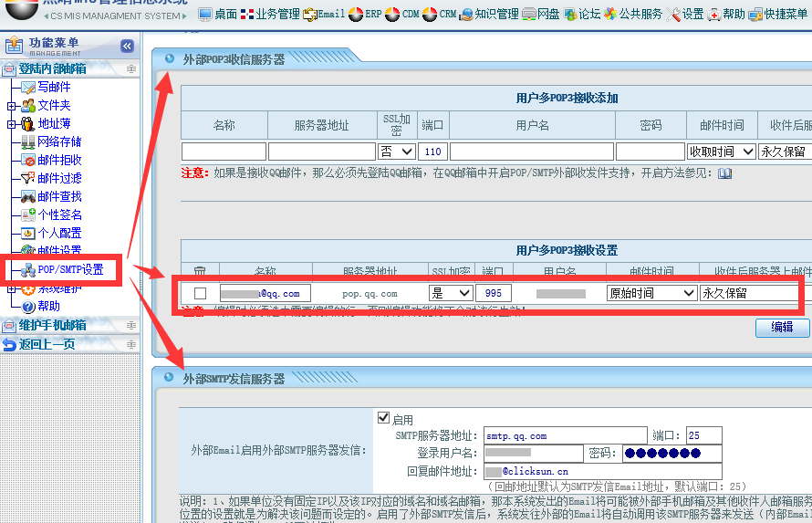This screenshot has height=523, width=812.
Task: Open 维护手机邮箱 section
Action: pyautogui.click(x=52, y=325)
